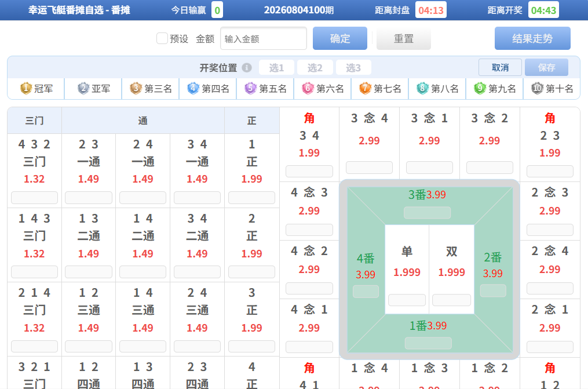Click the info icon beside 开奖位置
The height and width of the screenshot is (389, 588).
(x=247, y=67)
